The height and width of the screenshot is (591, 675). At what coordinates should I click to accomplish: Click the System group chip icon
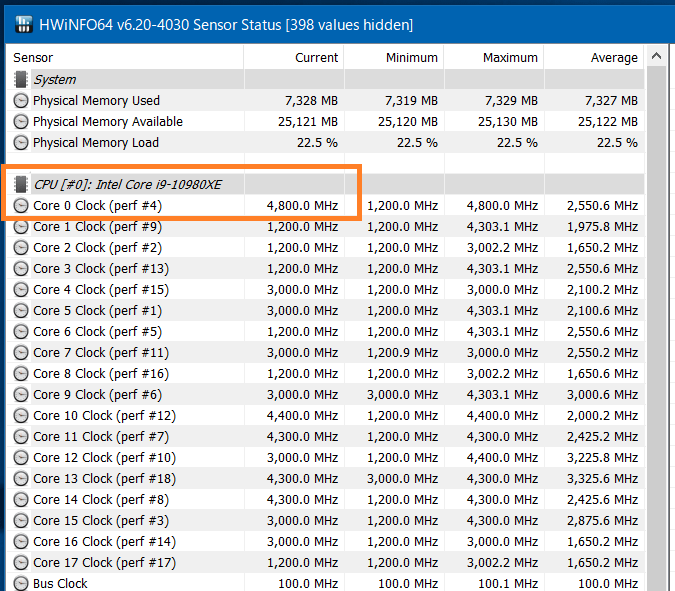click(20, 79)
